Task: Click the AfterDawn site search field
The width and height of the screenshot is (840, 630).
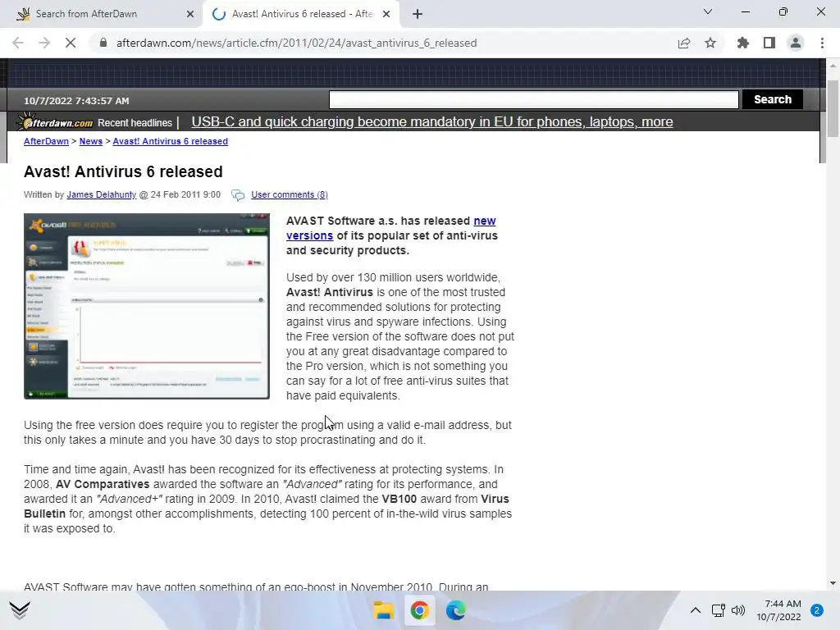Action: tap(533, 99)
